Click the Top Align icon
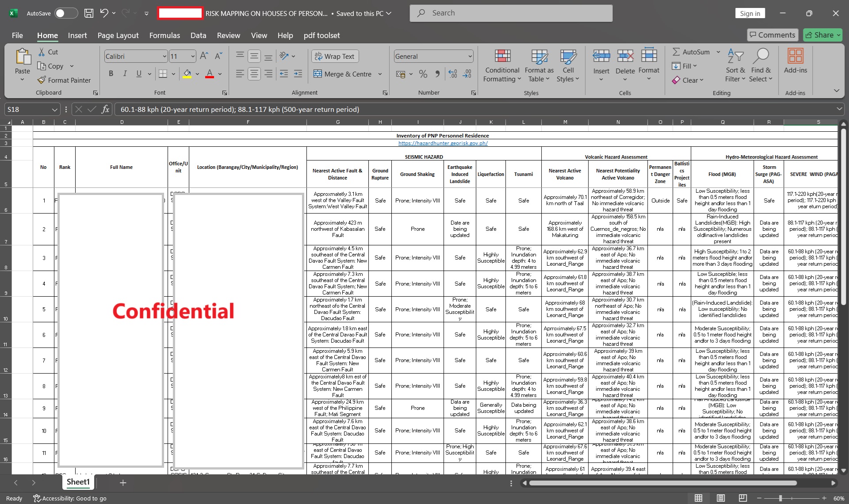849x504 pixels. click(x=240, y=56)
